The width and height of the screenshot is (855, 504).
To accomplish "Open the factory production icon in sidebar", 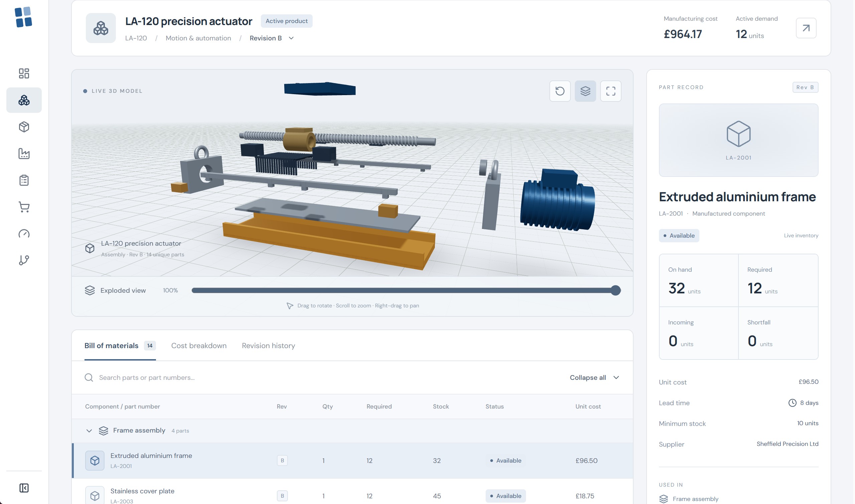I will coord(24,154).
